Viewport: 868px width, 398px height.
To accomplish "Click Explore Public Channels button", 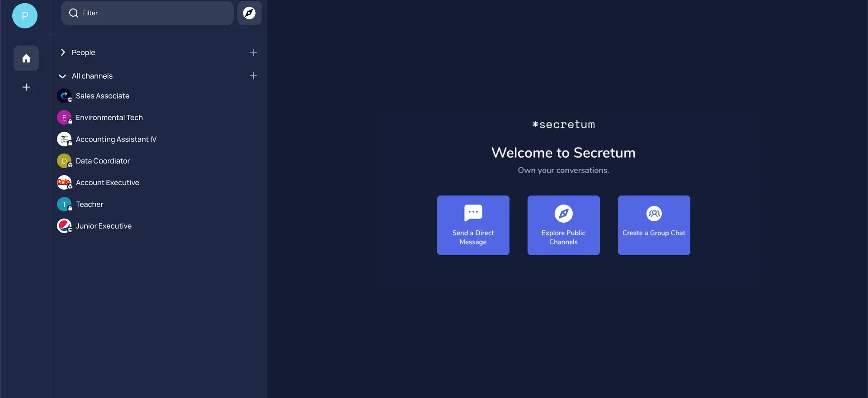I will pyautogui.click(x=563, y=225).
